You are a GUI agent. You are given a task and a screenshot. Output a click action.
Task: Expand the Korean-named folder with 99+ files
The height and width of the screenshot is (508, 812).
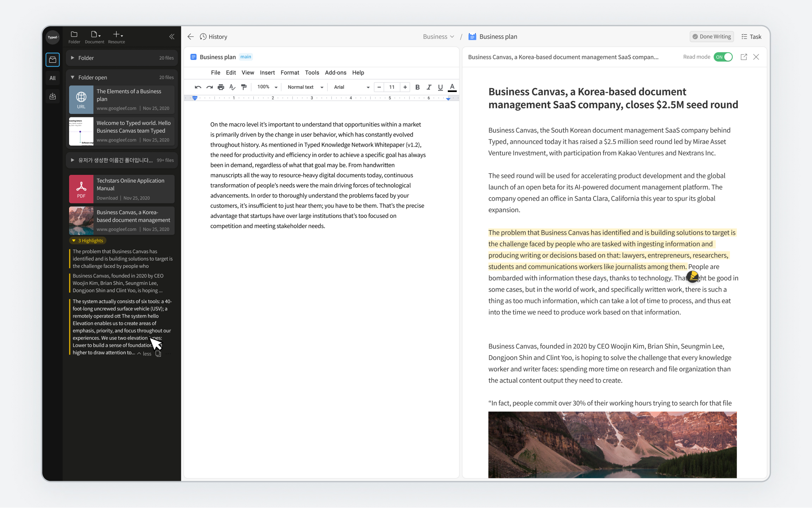(x=122, y=160)
